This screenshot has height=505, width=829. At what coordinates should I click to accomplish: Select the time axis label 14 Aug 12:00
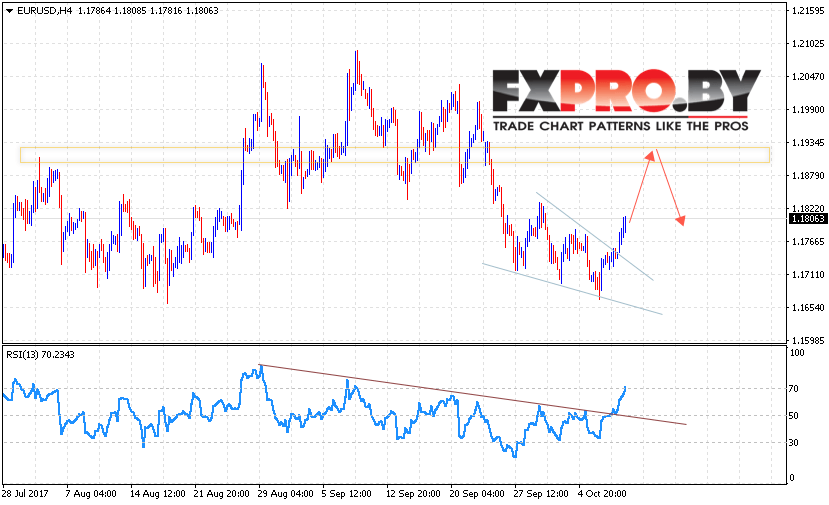(158, 493)
